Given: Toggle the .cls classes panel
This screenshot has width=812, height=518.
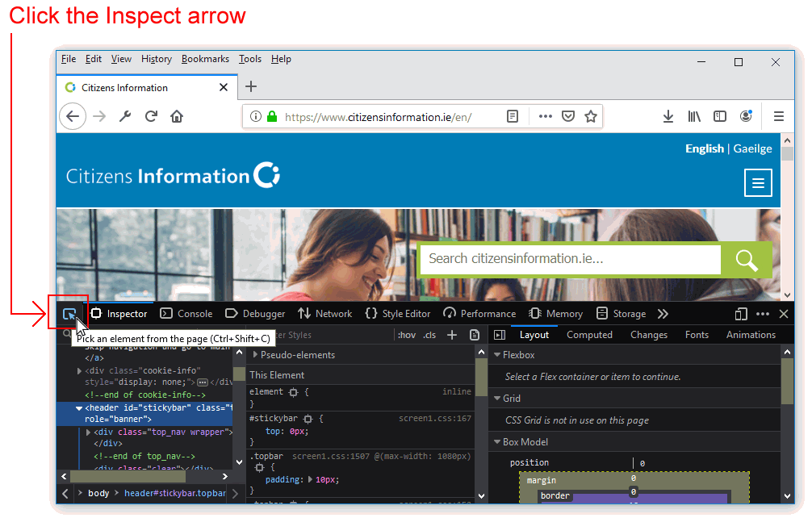Looking at the screenshot, I should 429,335.
